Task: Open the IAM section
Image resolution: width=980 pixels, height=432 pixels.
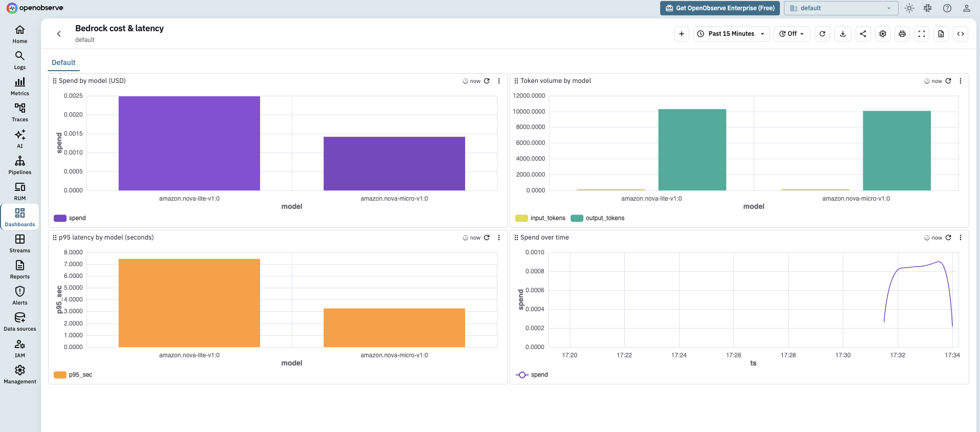Action: (x=20, y=349)
